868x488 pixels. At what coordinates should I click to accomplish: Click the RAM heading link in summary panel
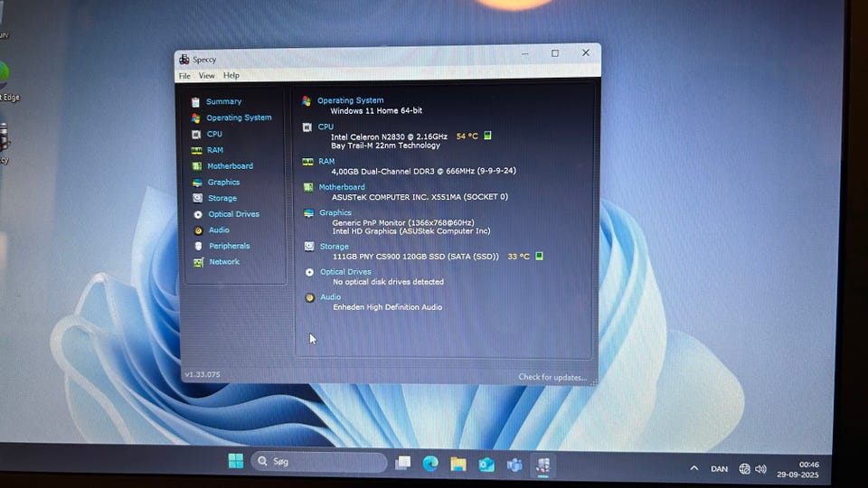click(326, 161)
